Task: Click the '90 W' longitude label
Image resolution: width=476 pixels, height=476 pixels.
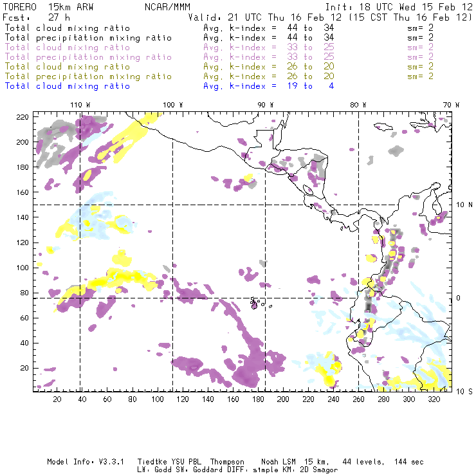Action: coord(266,105)
